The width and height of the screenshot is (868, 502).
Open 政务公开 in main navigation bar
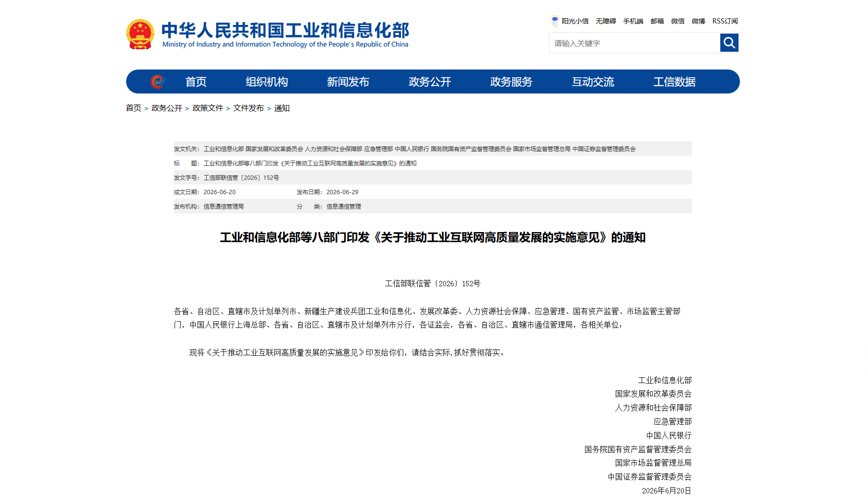(430, 82)
